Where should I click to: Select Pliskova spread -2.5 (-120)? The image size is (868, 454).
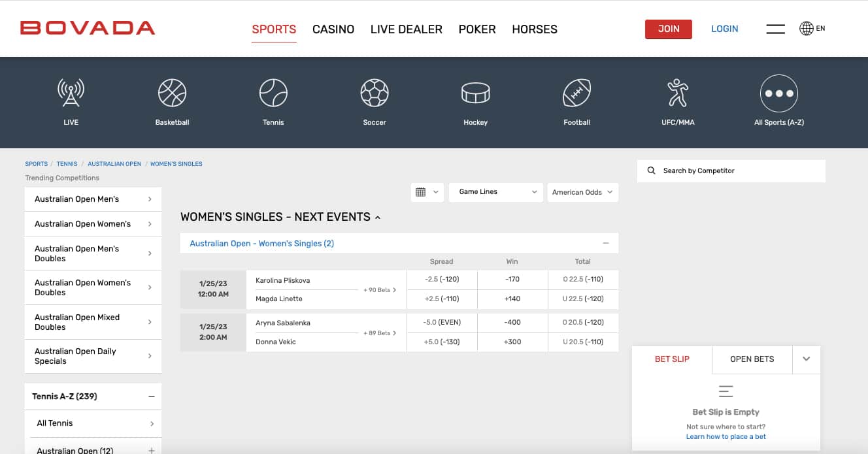[442, 280]
